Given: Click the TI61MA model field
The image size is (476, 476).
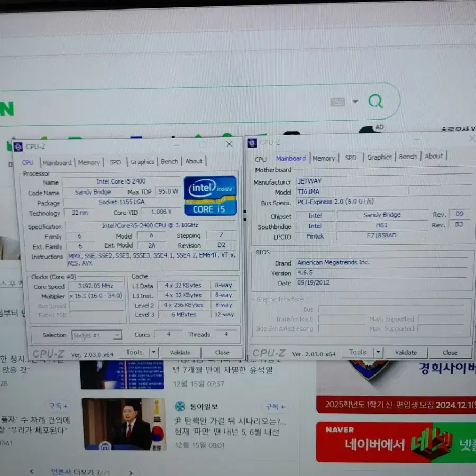Looking at the screenshot, I should (351, 191).
